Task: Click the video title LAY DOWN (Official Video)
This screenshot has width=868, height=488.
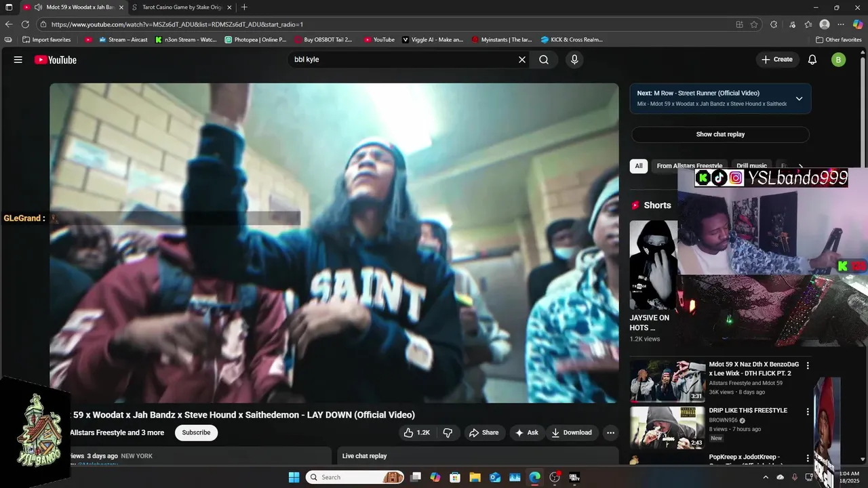Action: point(242,415)
